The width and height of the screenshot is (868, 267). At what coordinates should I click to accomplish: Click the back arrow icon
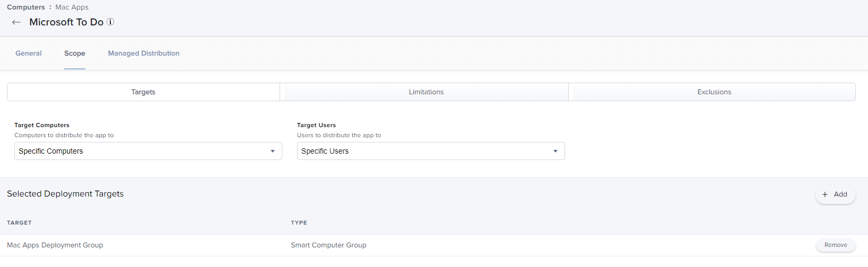16,22
